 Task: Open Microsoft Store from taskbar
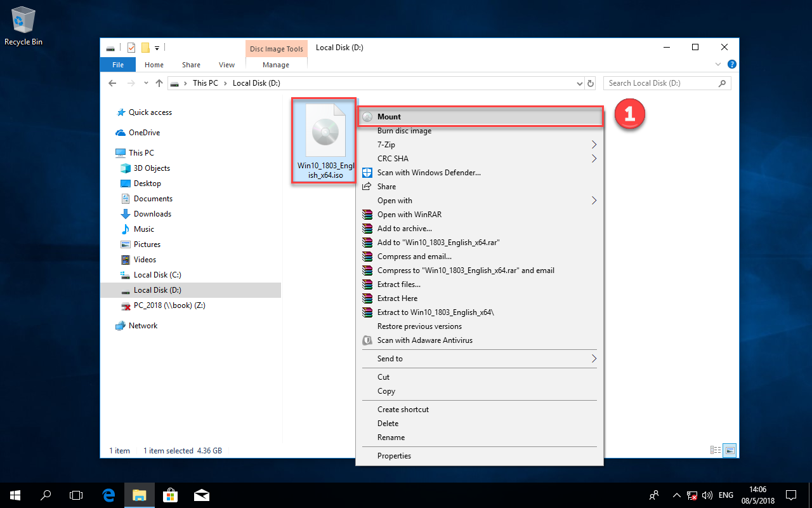coord(169,495)
